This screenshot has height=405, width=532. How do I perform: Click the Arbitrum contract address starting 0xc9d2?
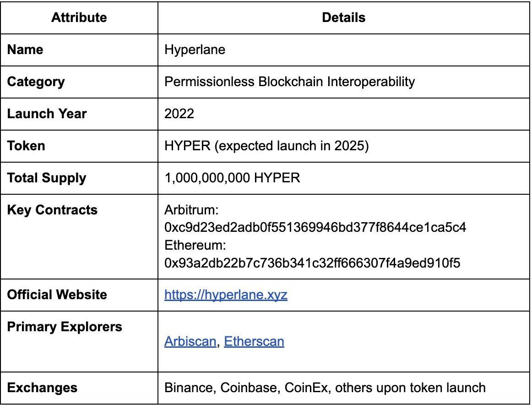315,227
